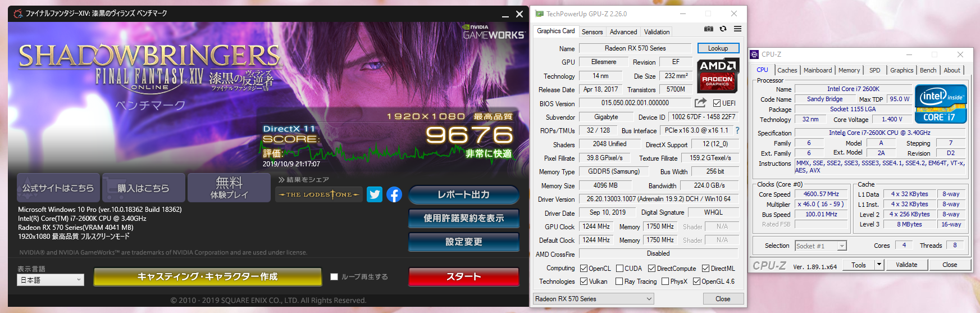
Task: Toggle the Vulkan checkbox
Action: point(584,282)
